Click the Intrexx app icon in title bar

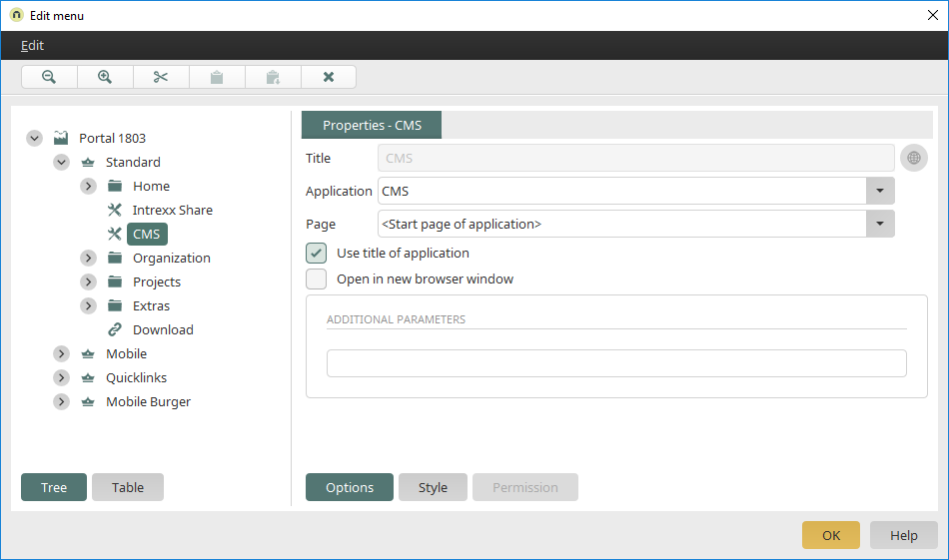pos(16,15)
